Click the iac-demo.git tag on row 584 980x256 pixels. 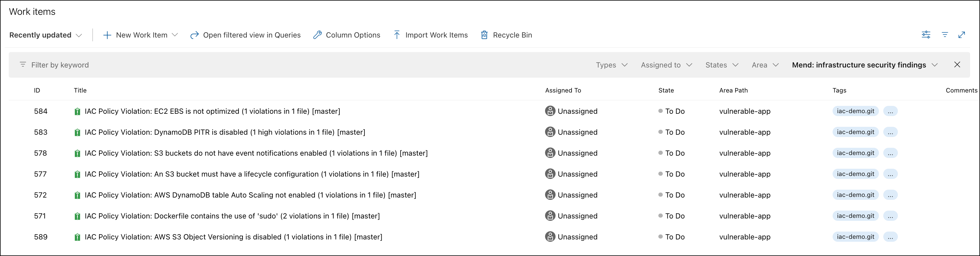tap(855, 111)
